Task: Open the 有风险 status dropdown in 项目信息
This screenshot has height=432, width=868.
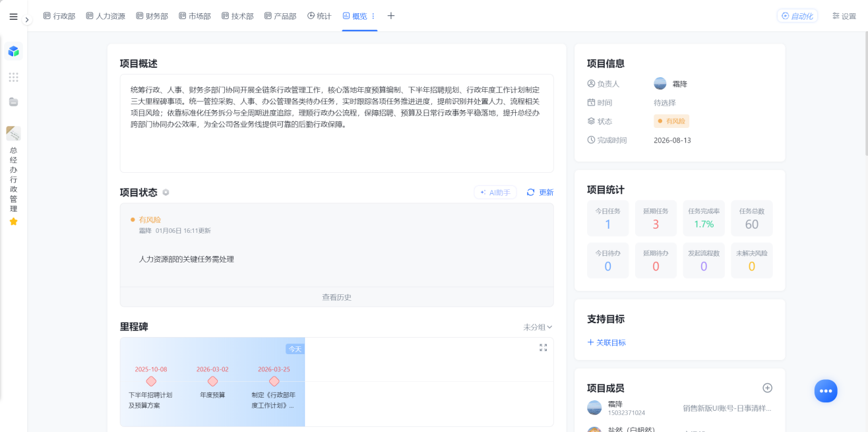Action: point(671,121)
